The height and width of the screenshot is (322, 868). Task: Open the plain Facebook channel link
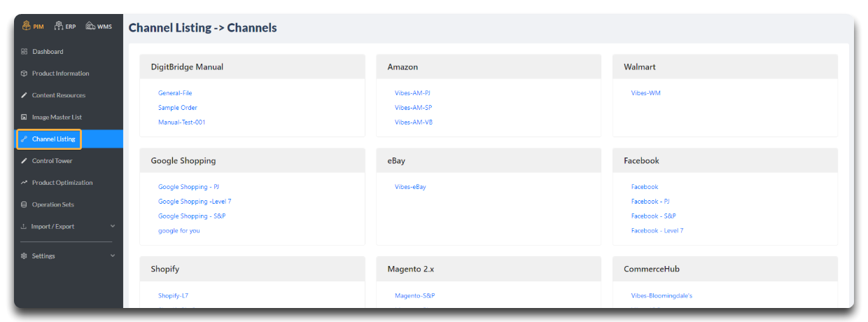pos(645,187)
